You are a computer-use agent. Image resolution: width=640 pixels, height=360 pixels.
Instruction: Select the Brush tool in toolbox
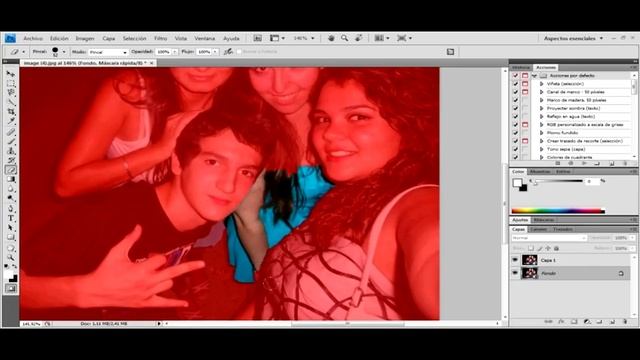[x=11, y=142]
